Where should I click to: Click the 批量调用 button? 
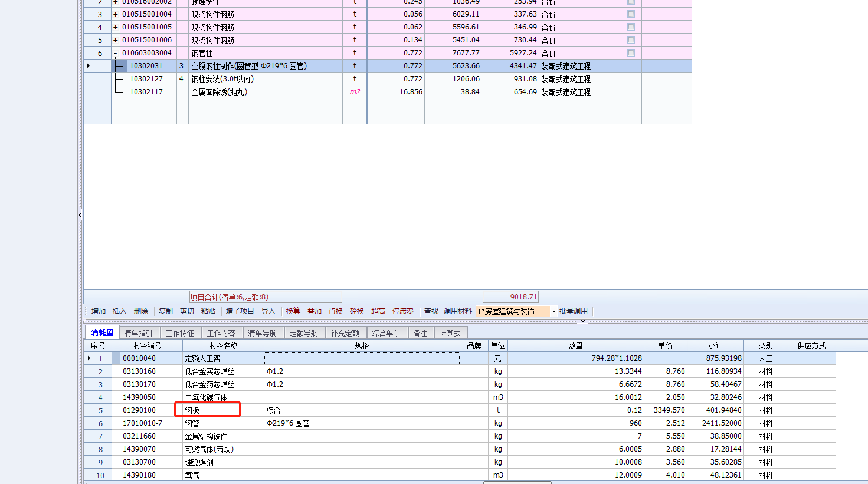[574, 311]
